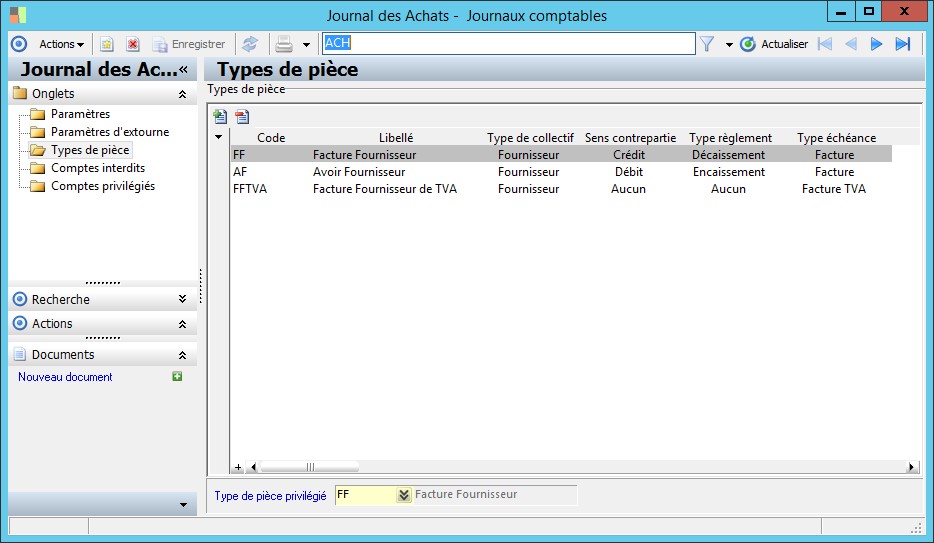Collapse the Onglets section

click(x=182, y=94)
